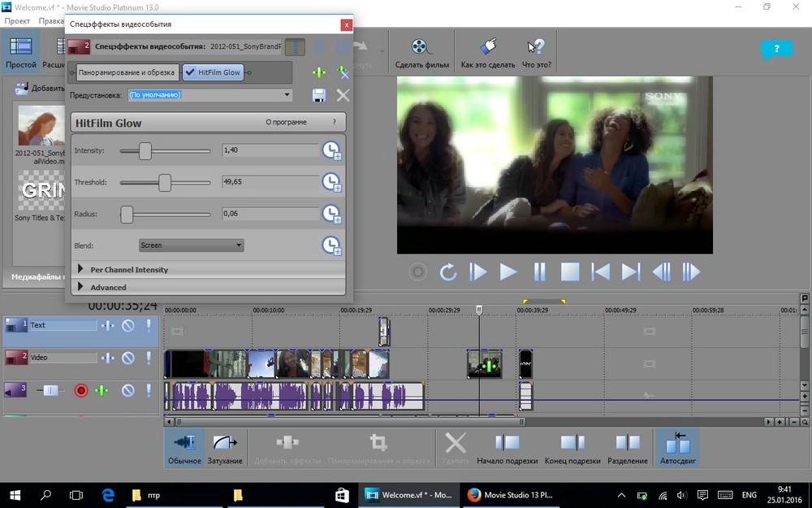Click Make Movie (Сделать фильм) icon
Image resolution: width=812 pixels, height=508 pixels.
(x=422, y=52)
